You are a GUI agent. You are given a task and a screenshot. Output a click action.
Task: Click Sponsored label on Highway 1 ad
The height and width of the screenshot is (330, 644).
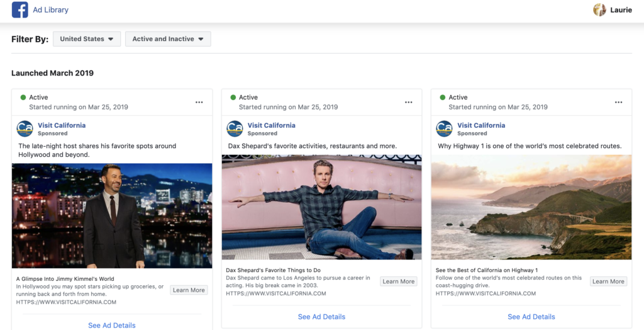coord(472,134)
